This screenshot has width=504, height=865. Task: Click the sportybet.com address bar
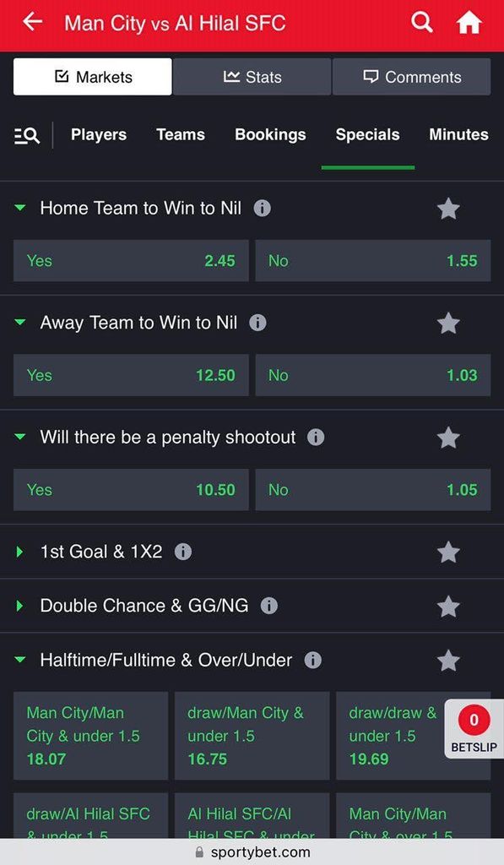(252, 852)
